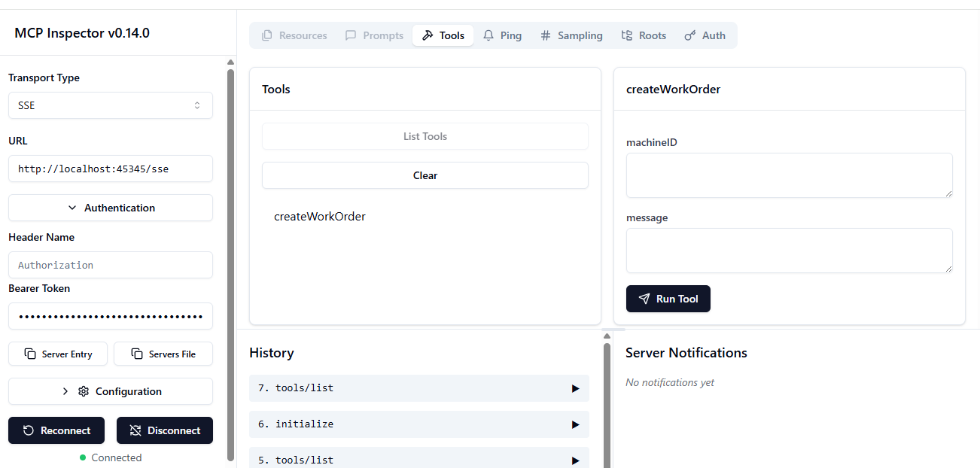Click the Disconnect button
This screenshot has height=468, width=980.
pyautogui.click(x=165, y=430)
